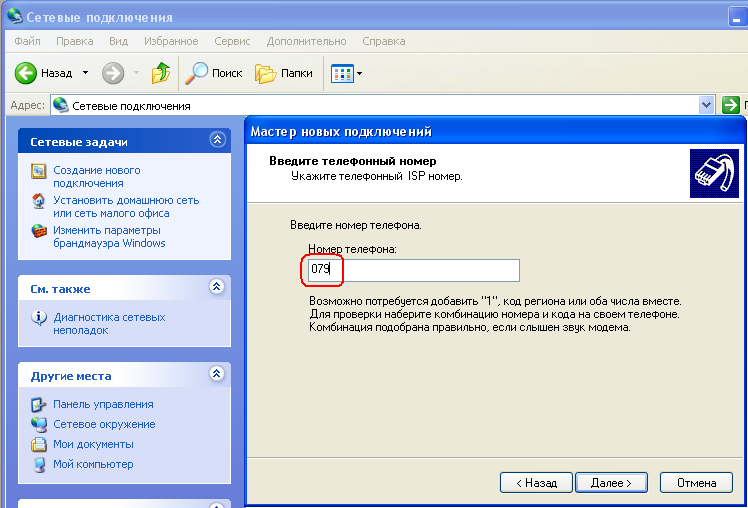Screen dimensions: 748x508
Task: Click Сетевые подключения window title icon
Action: click(15, 16)
